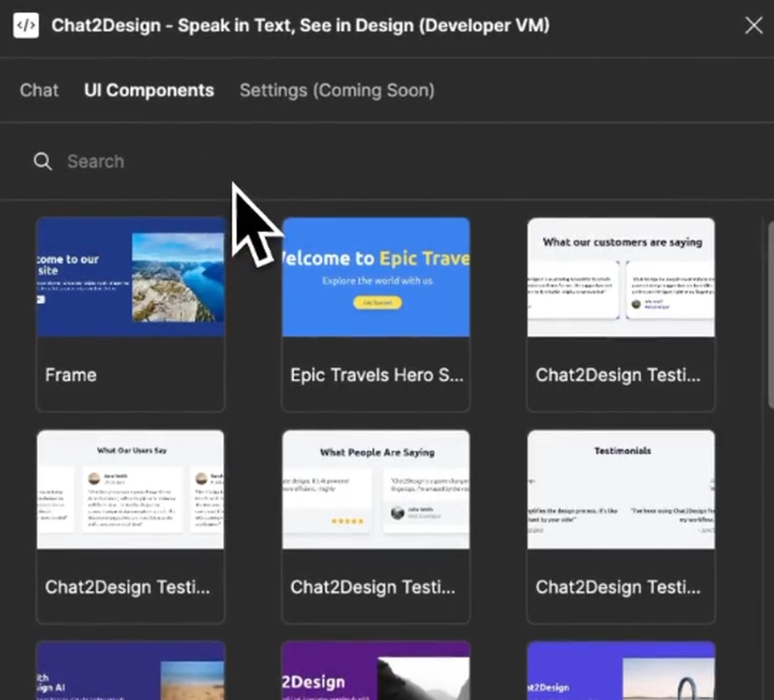The height and width of the screenshot is (700, 774).
Task: Click the 'Epic Travels Hero S...' label
Action: pos(377,375)
